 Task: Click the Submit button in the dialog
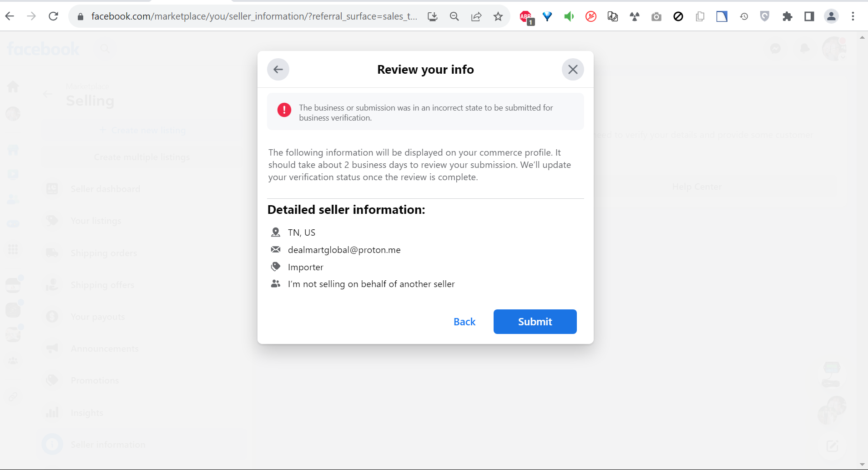pyautogui.click(x=535, y=322)
